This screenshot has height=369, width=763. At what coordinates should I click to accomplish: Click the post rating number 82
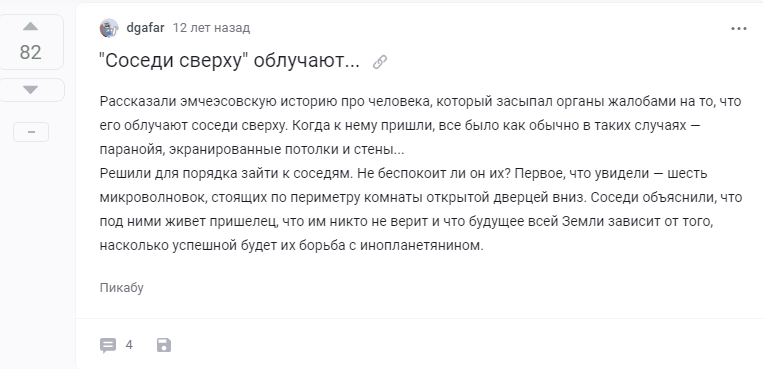click(x=30, y=53)
